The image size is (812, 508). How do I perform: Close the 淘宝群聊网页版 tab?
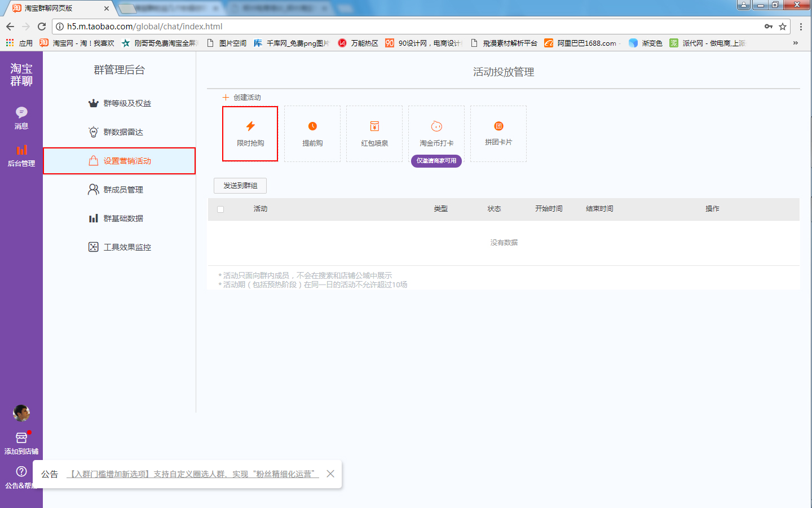coord(107,8)
